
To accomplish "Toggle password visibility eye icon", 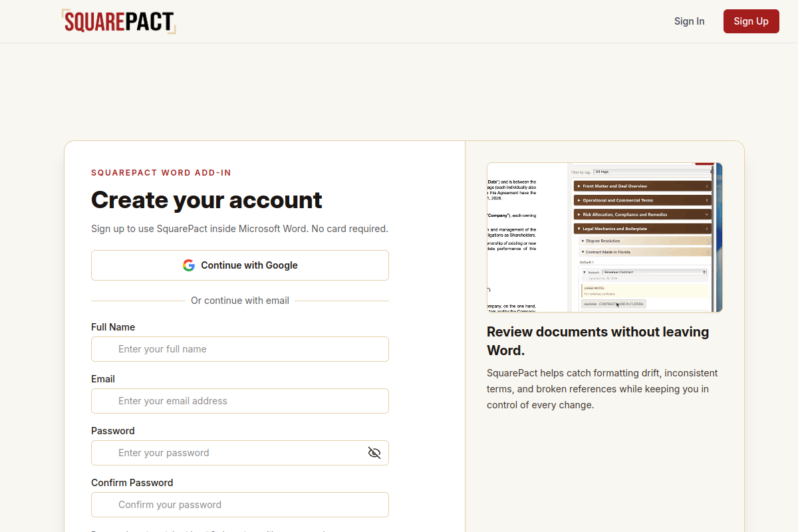I will point(374,453).
